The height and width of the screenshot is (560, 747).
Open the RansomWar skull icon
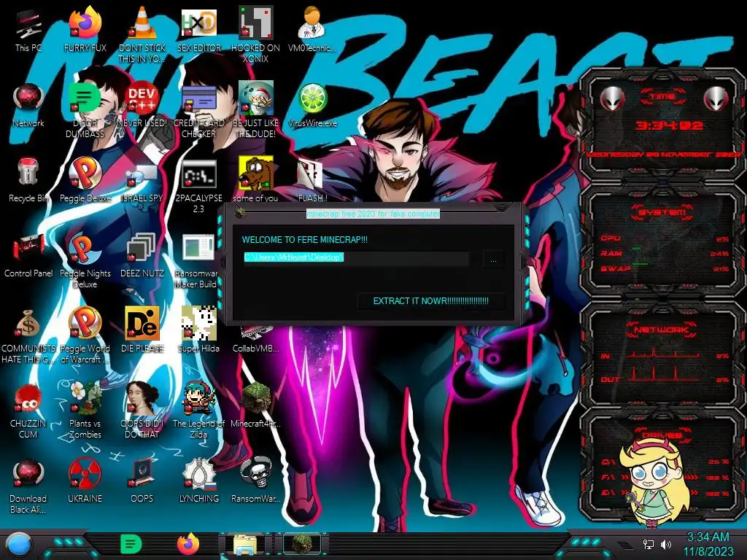coord(256,481)
